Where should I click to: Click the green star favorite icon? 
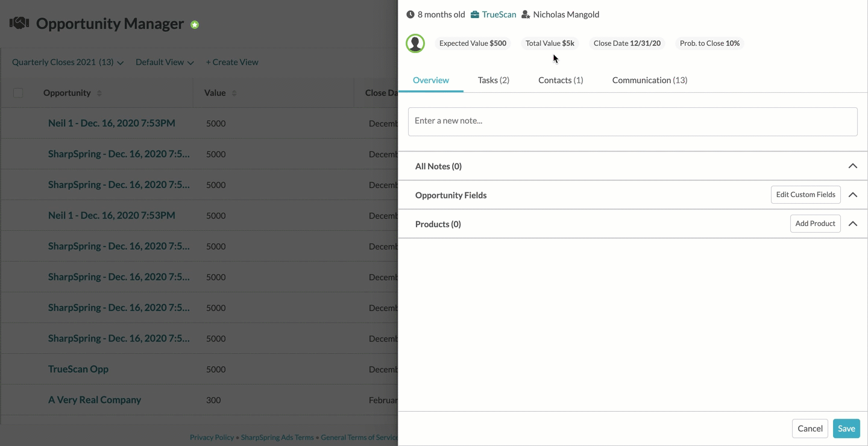tap(195, 25)
